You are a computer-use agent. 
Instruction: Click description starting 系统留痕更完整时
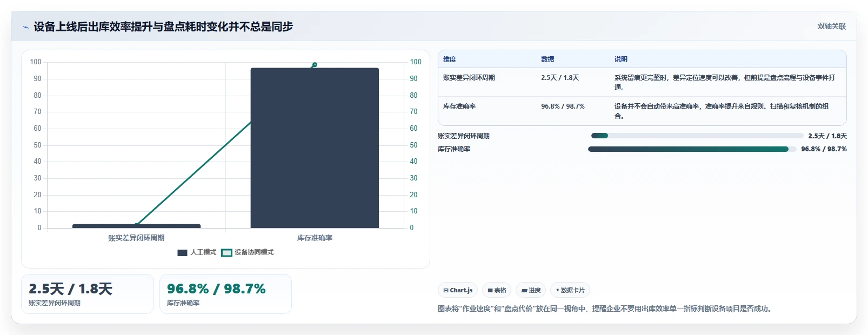click(x=725, y=83)
